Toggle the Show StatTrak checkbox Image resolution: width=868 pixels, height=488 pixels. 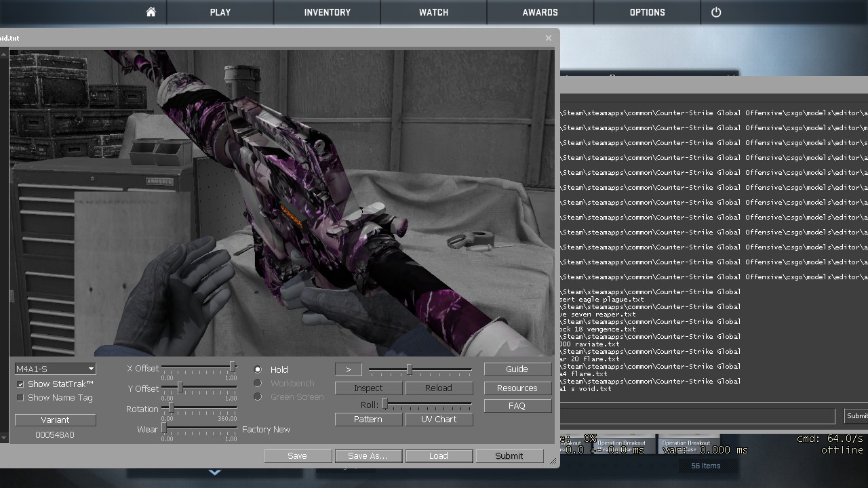(20, 384)
